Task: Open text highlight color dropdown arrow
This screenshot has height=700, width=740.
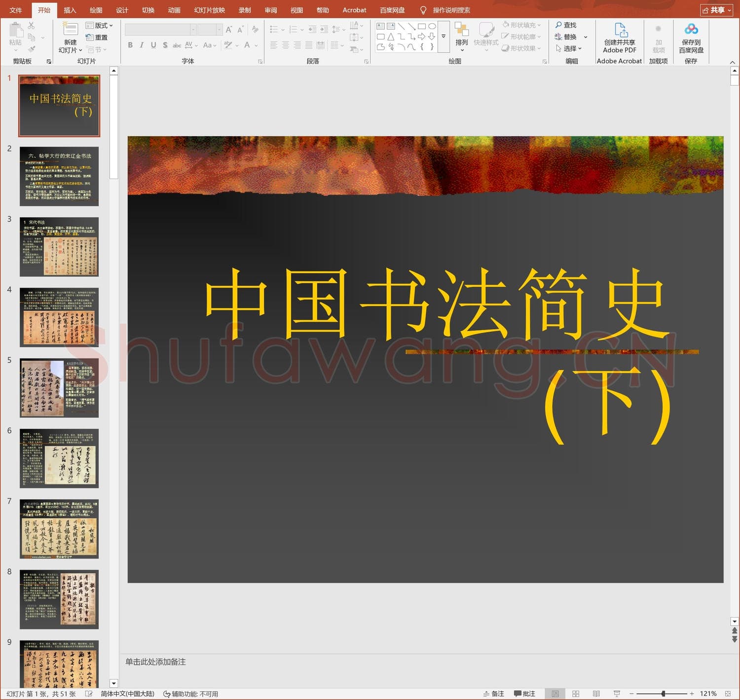Action: [x=237, y=45]
